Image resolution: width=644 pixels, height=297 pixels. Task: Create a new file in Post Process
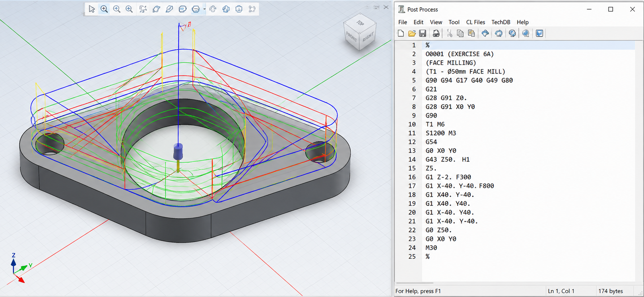[401, 33]
